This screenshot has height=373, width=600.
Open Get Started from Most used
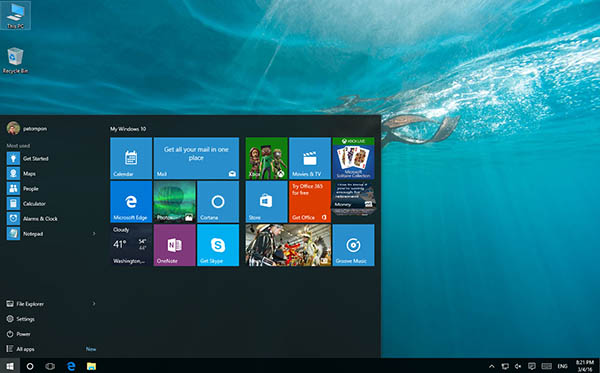click(51, 158)
